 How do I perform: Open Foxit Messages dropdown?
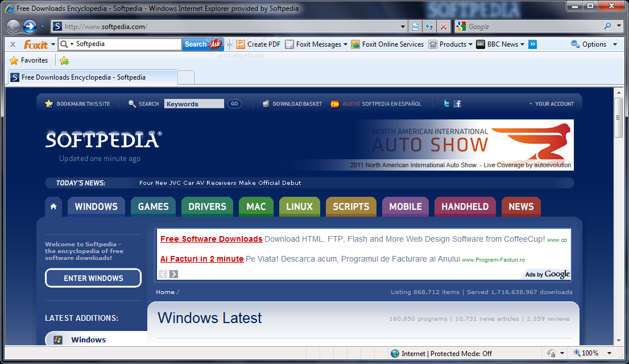click(x=316, y=44)
